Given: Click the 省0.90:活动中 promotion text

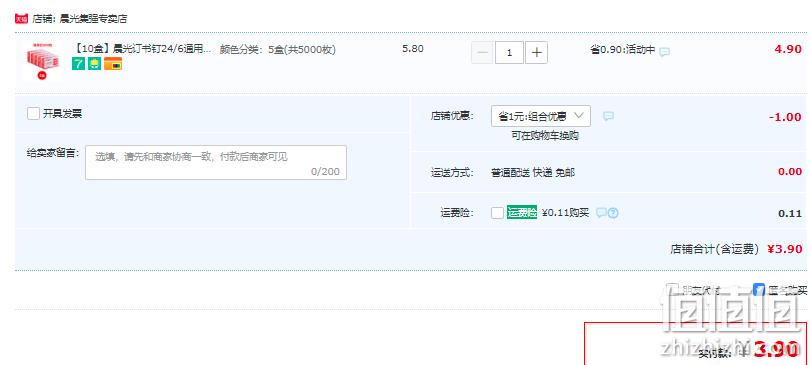Looking at the screenshot, I should coord(623,50).
